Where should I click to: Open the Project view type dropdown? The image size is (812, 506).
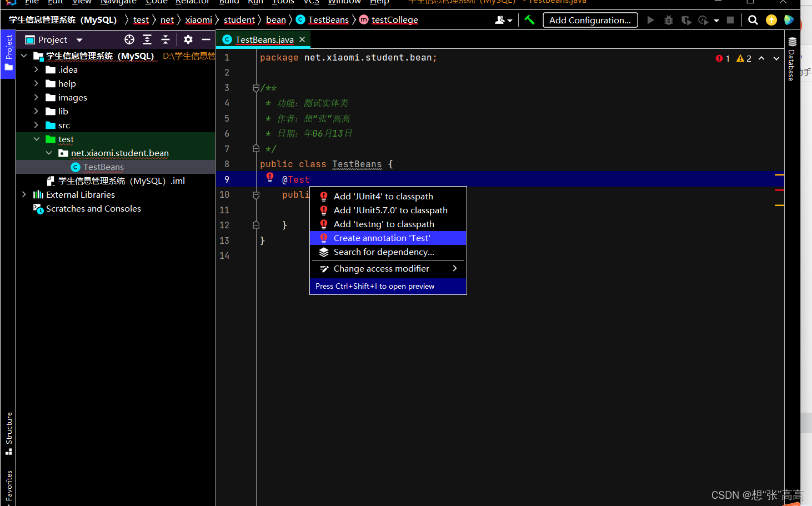tap(79, 40)
